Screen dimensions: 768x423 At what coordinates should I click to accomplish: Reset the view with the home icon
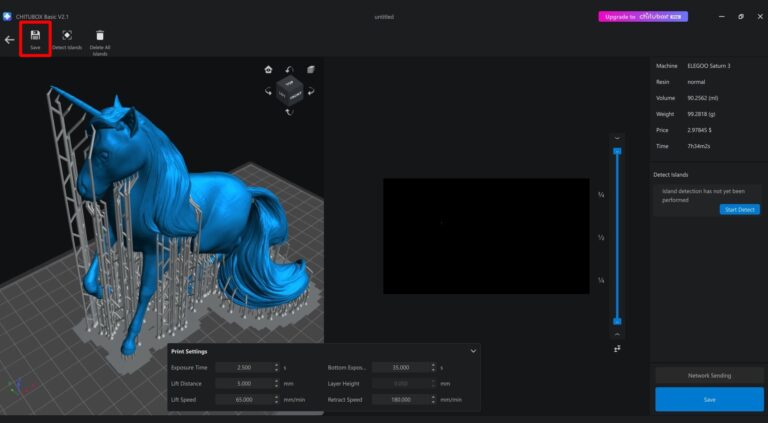coord(268,70)
